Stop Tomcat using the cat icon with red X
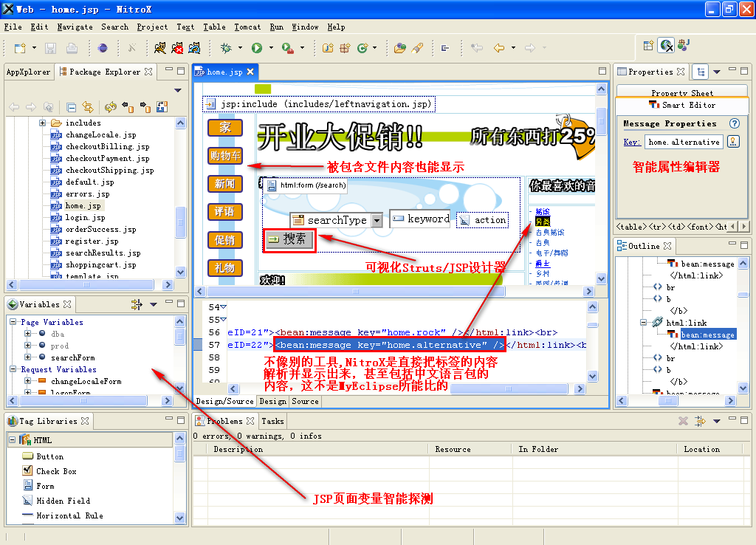This screenshot has height=545, width=756. pyautogui.click(x=177, y=48)
